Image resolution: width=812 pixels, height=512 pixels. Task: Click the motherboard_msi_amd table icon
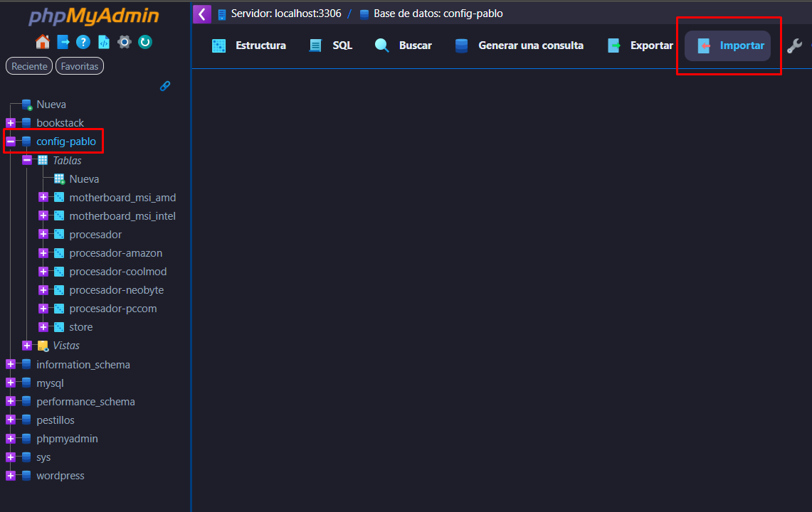pyautogui.click(x=60, y=197)
